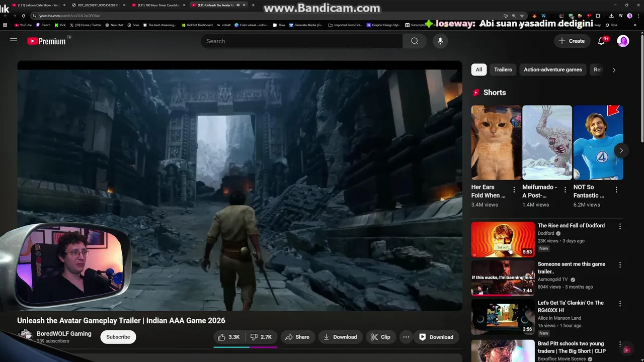The height and width of the screenshot is (362, 644).
Task: Go back in browser
Action: [x=5, y=16]
